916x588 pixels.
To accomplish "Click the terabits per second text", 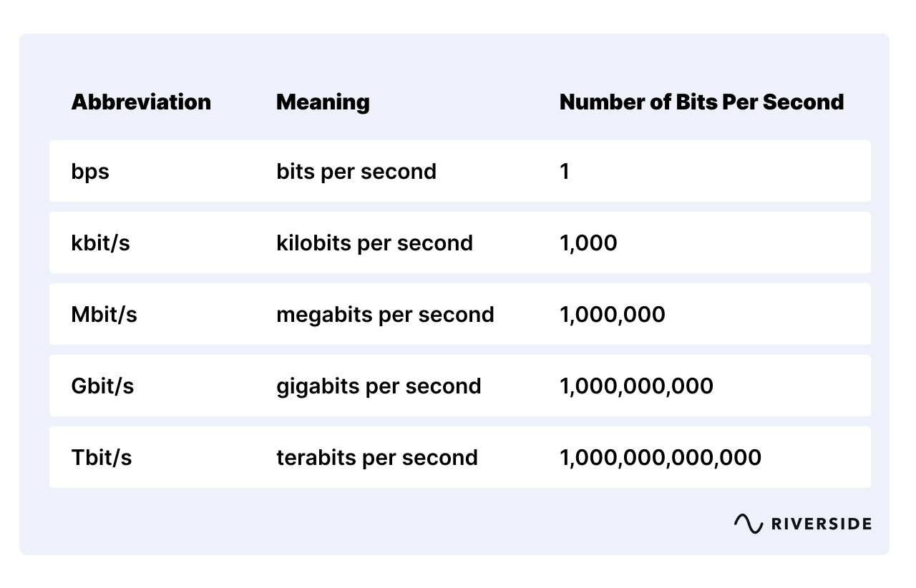I will pos(377,458).
